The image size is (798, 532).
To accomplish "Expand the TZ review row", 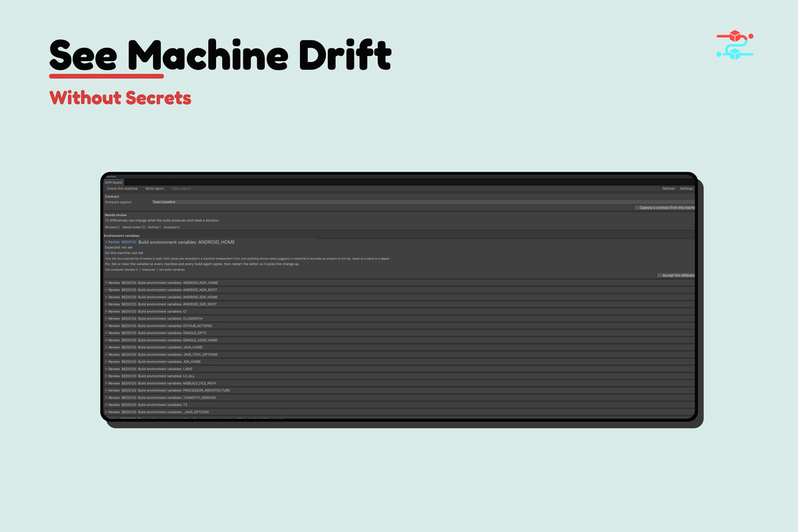I will coord(399,405).
